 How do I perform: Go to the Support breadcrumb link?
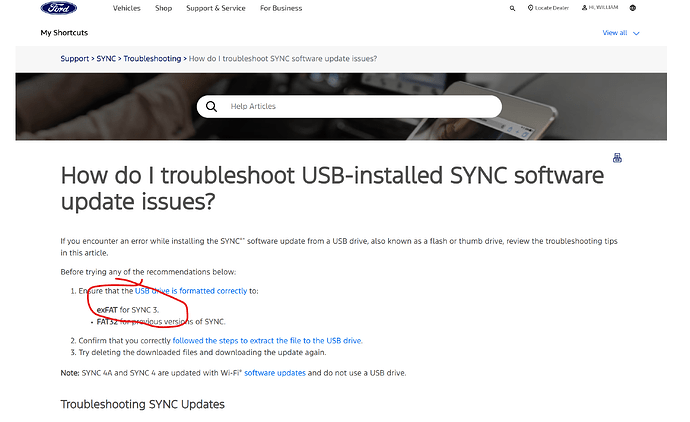tap(75, 58)
